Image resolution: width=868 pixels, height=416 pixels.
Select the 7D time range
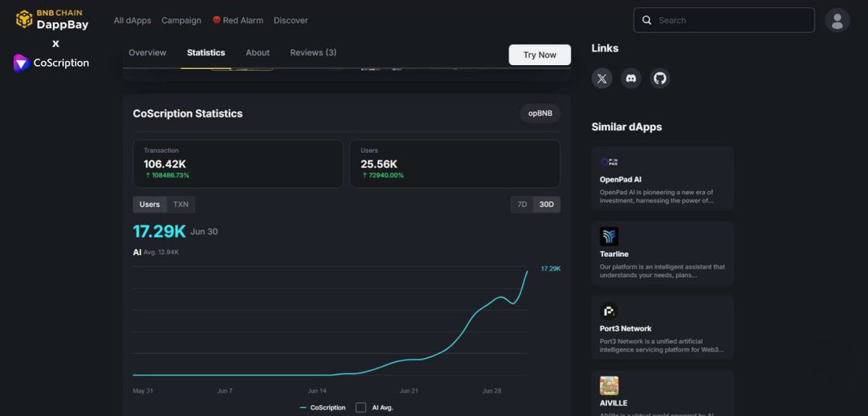click(x=522, y=205)
